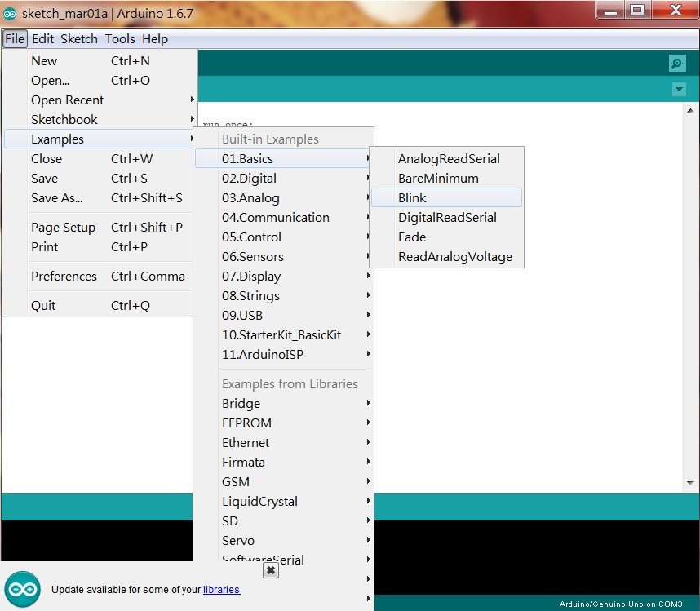700x611 pixels.
Task: Expand the Bridge library examples
Action: pyautogui.click(x=283, y=404)
